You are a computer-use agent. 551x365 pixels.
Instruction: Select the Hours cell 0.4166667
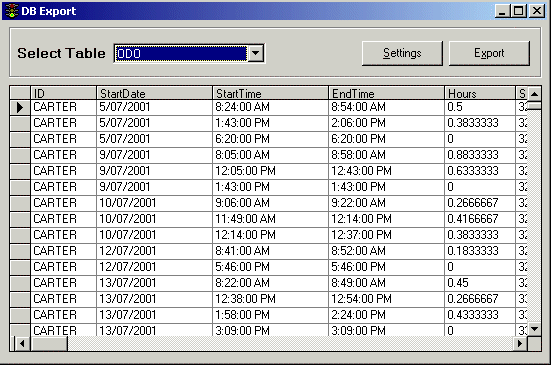click(480, 219)
